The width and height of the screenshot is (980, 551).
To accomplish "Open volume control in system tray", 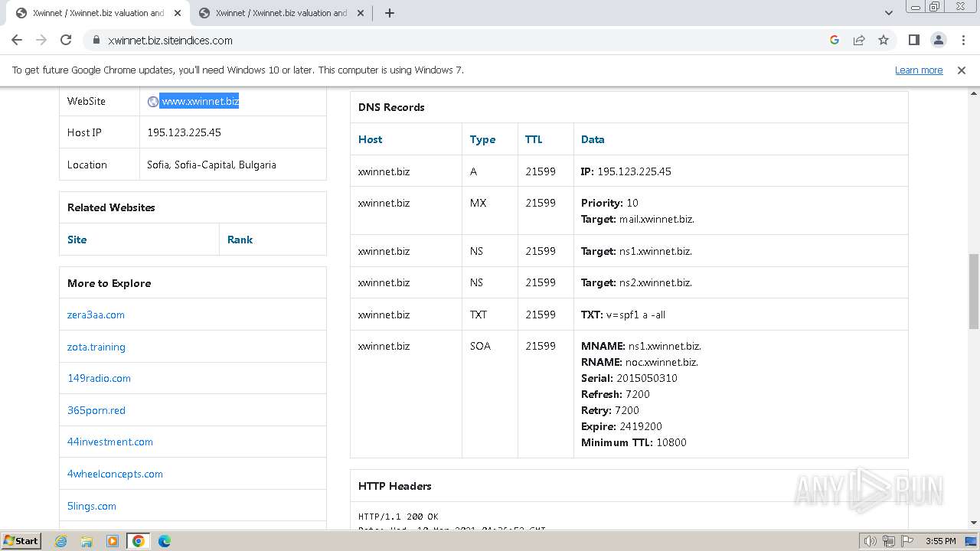I will (871, 541).
